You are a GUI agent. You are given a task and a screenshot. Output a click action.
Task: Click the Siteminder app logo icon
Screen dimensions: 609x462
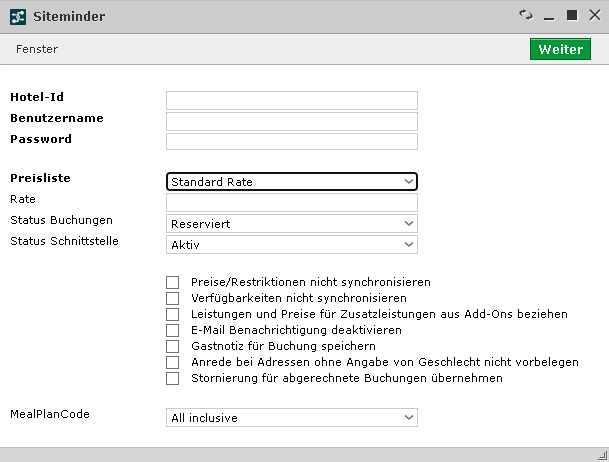click(x=18, y=17)
